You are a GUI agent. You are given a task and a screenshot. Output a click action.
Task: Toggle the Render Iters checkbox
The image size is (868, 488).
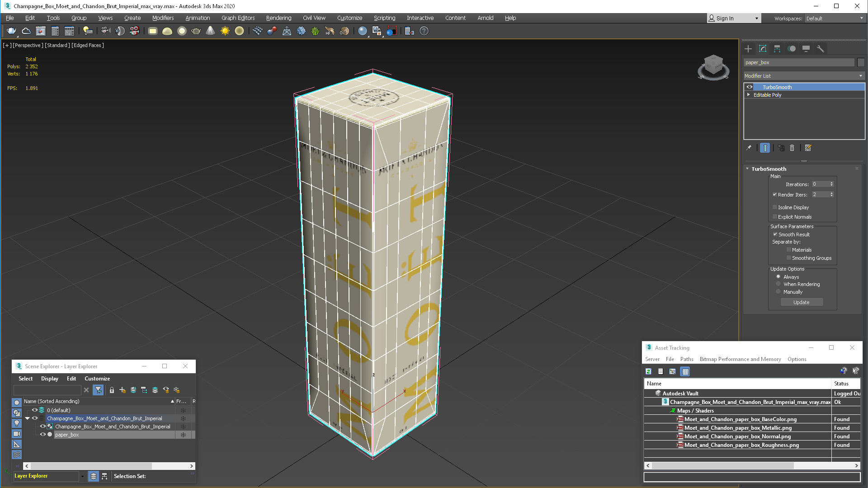pyautogui.click(x=775, y=195)
